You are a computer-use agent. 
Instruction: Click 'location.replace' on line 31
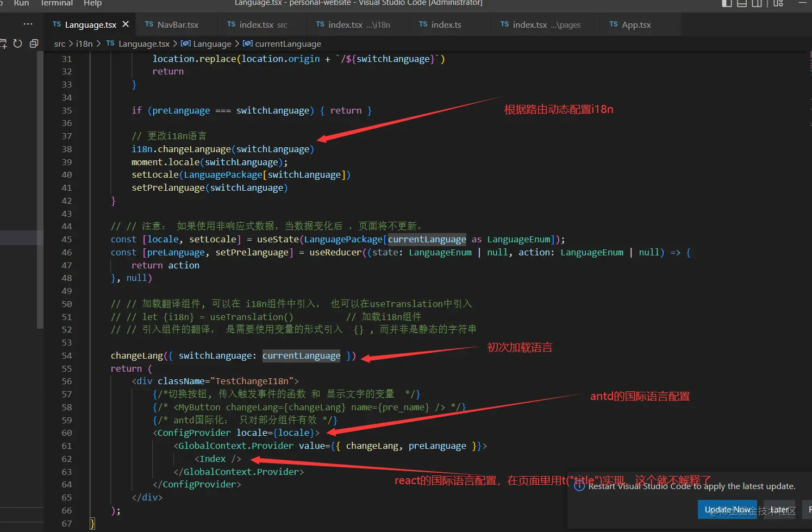[x=195, y=59]
